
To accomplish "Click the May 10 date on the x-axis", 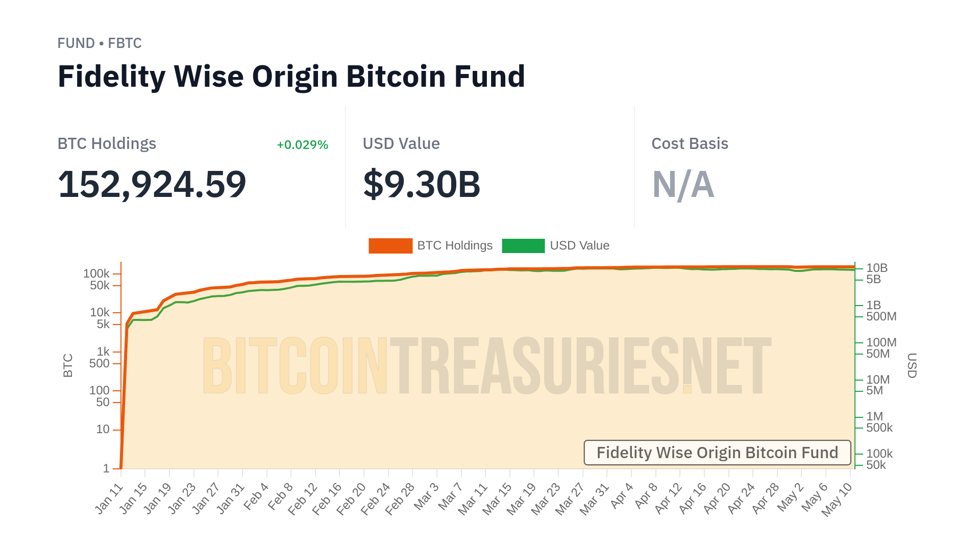I will tap(837, 499).
